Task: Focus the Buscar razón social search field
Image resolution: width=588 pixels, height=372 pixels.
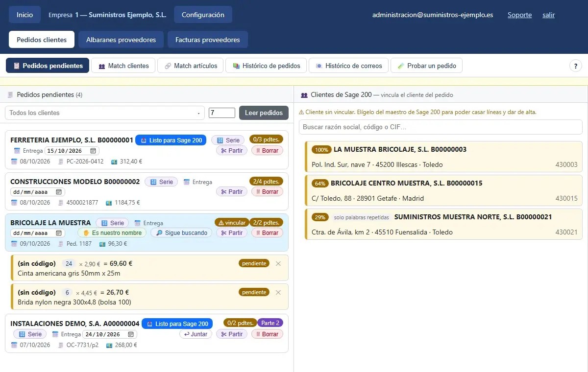Action: point(441,127)
